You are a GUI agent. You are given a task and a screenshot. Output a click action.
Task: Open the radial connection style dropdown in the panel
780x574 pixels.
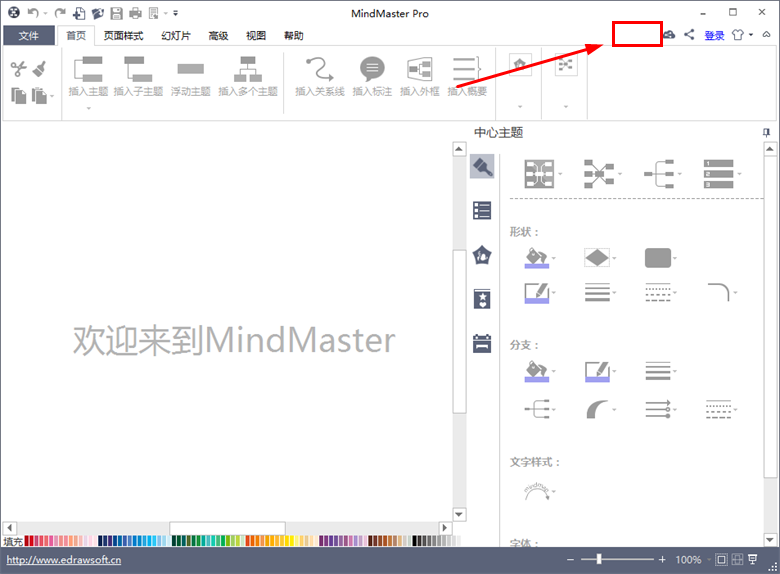point(602,174)
